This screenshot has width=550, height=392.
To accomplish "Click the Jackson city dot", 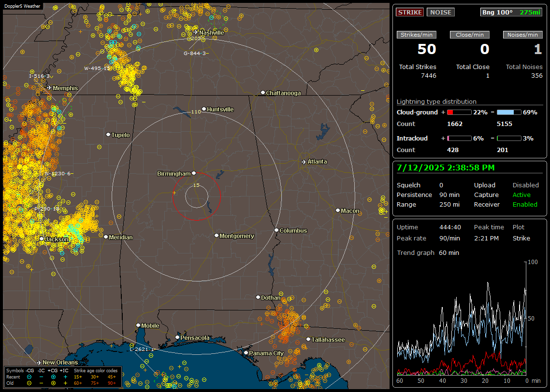I will coord(42,238).
